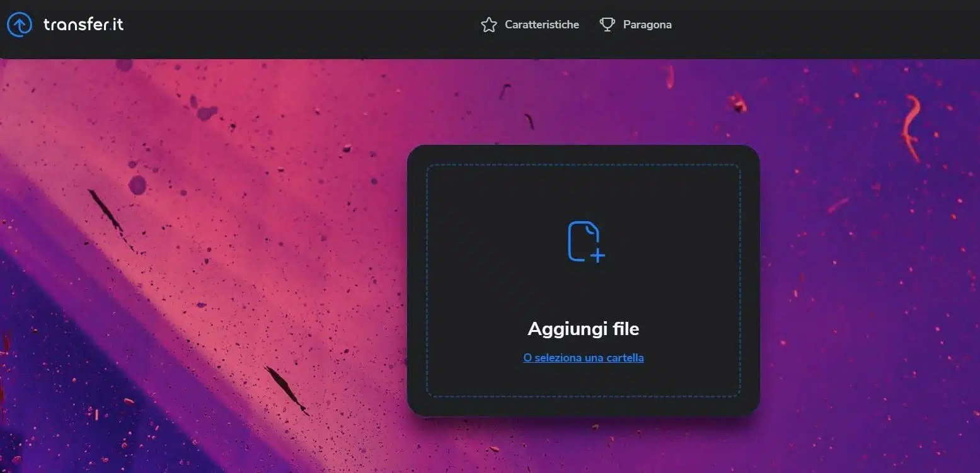Open the Paragona menu item
Screen dimensions: 980x473
pos(647,25)
